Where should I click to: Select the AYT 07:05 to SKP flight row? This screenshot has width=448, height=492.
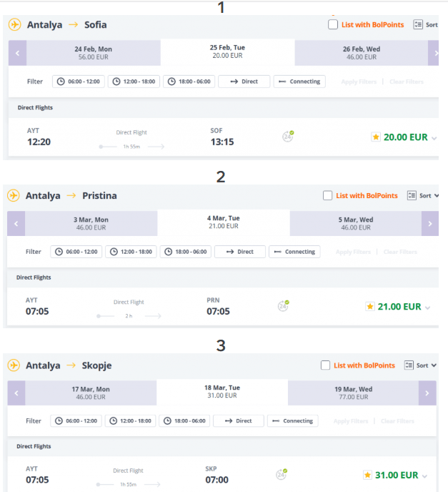coord(222,475)
